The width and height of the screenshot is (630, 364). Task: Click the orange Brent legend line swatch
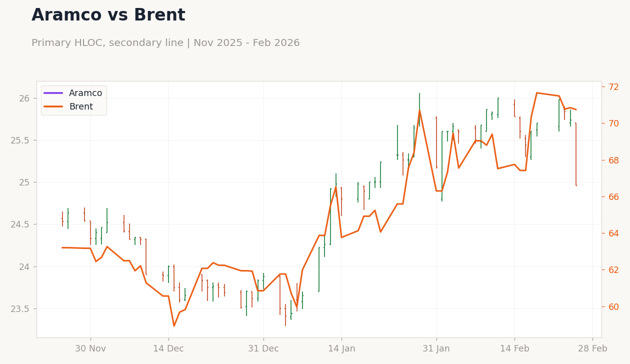pyautogui.click(x=53, y=106)
